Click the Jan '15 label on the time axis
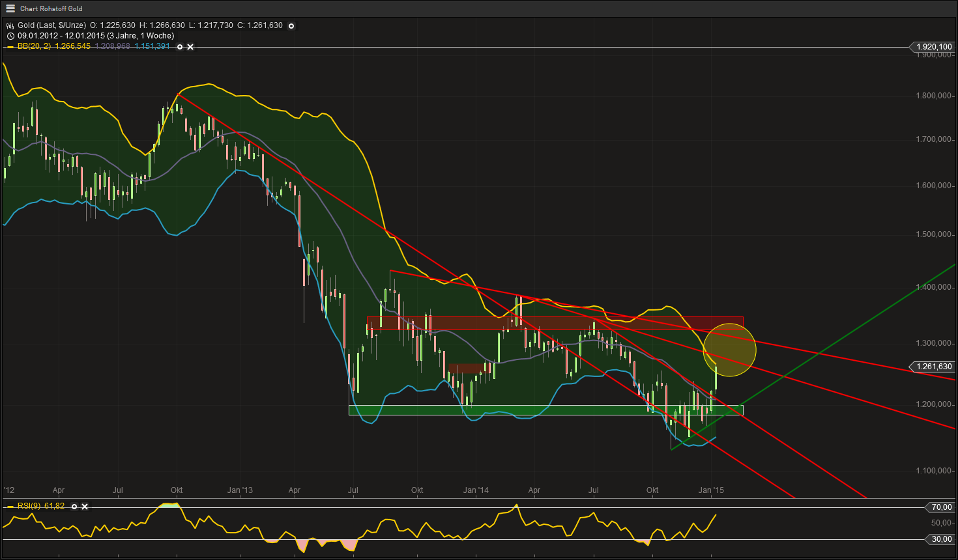The width and height of the screenshot is (958, 560). 712,490
